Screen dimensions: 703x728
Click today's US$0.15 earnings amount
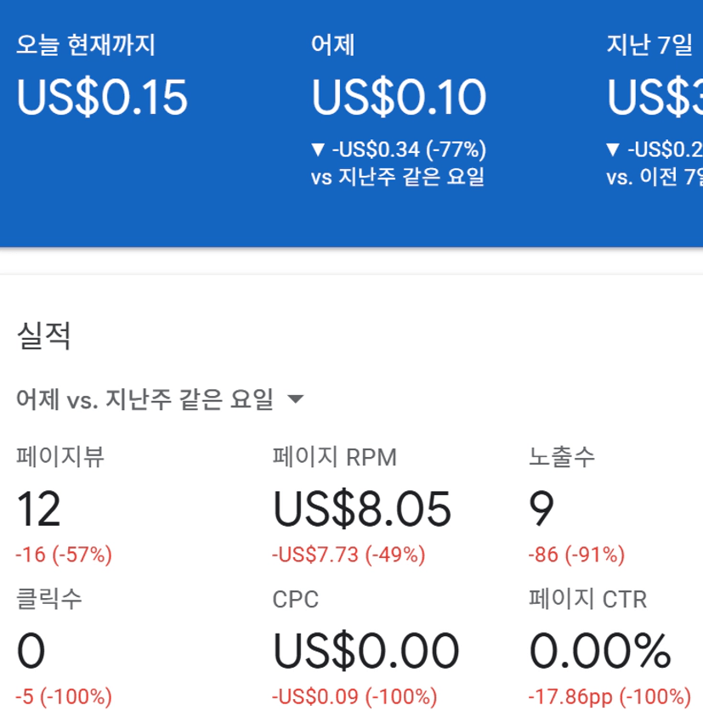(102, 98)
